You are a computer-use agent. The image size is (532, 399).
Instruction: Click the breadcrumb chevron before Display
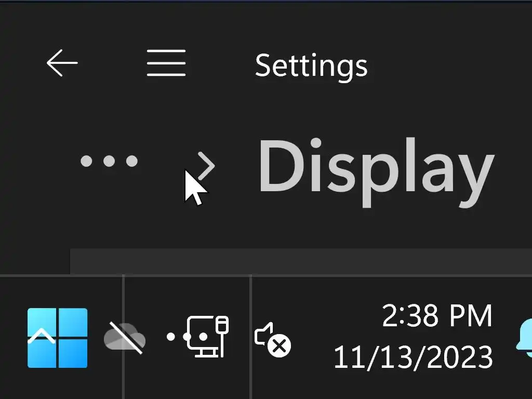206,166
